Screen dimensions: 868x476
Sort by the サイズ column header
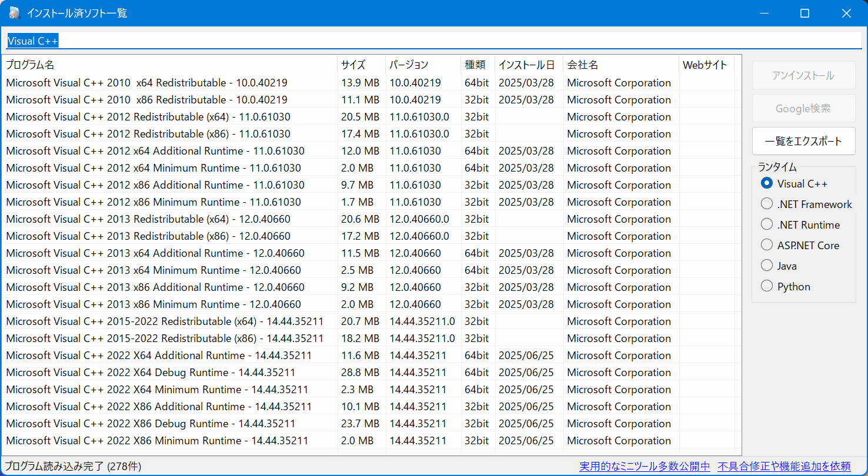(x=360, y=65)
